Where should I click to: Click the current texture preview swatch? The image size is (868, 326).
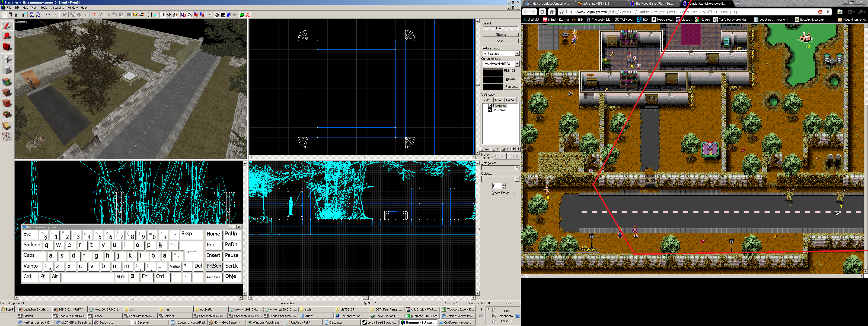click(x=493, y=79)
